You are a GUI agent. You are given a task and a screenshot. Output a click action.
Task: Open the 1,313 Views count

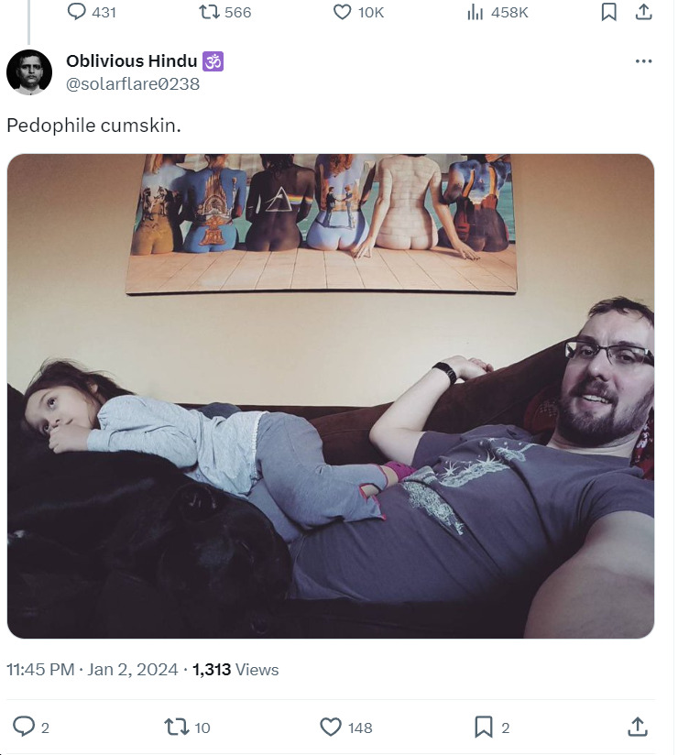click(235, 669)
